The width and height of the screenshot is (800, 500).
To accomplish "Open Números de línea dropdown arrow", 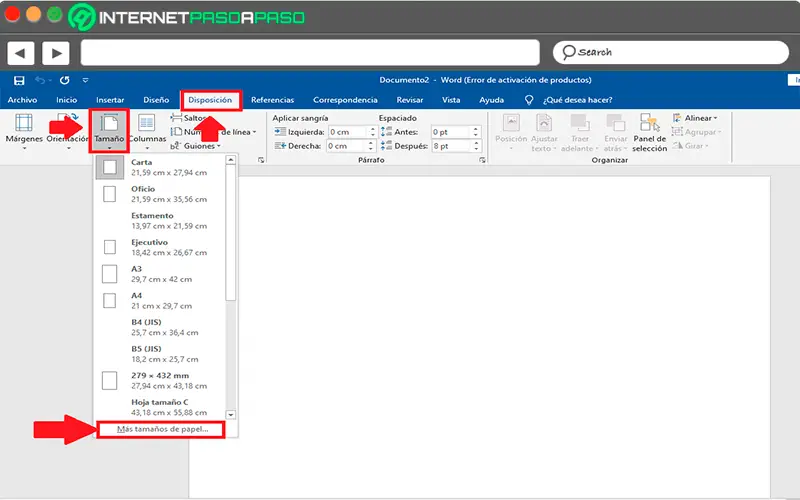I will (x=254, y=132).
